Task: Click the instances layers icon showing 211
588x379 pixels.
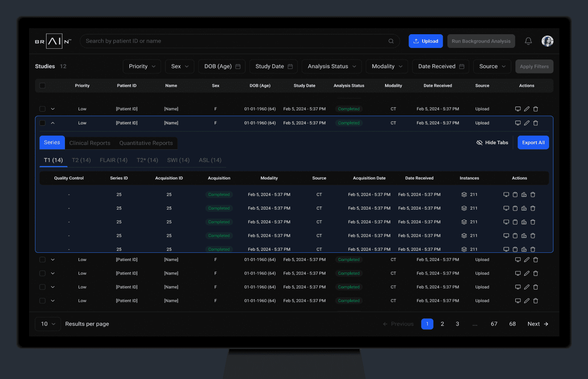Action: [465, 194]
